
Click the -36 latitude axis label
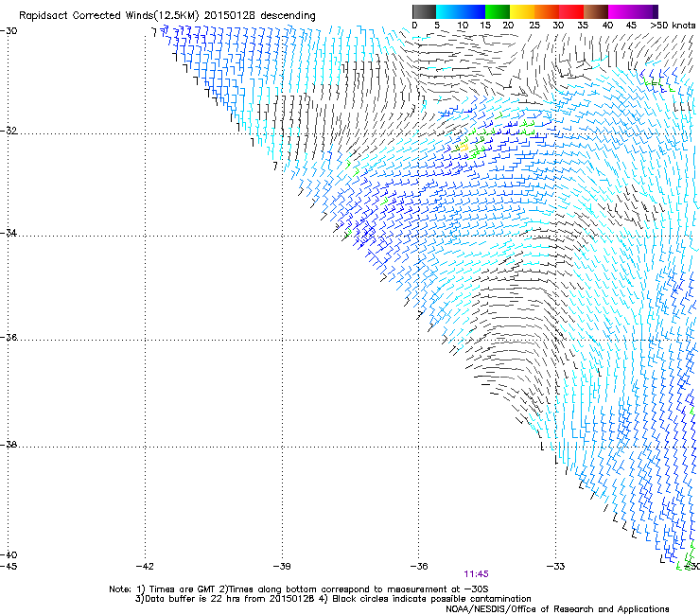coord(9,337)
